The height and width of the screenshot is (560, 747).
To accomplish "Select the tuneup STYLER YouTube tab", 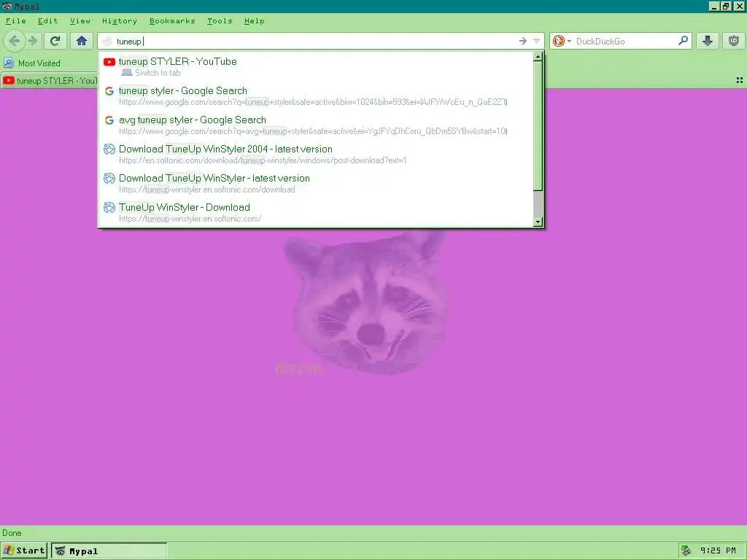I will [50, 80].
